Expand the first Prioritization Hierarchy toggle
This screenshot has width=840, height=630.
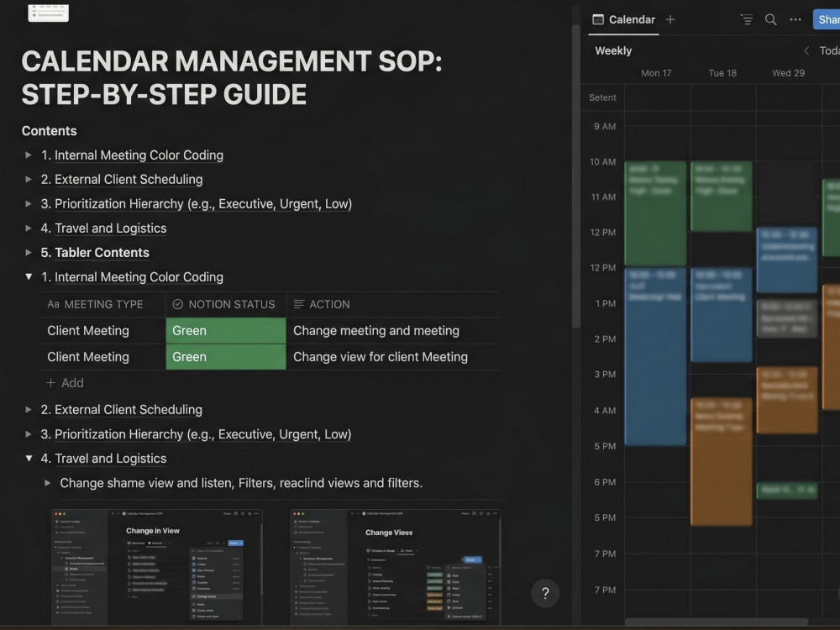click(x=28, y=203)
